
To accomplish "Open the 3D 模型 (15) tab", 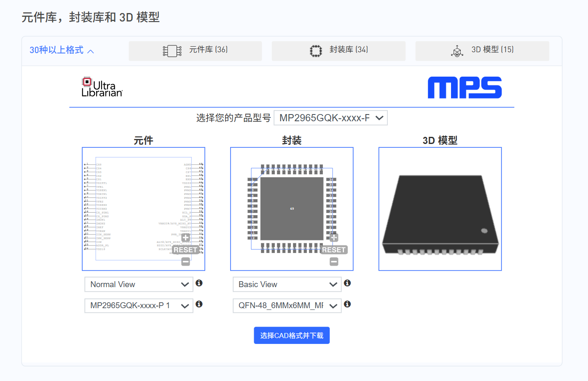I will click(482, 51).
